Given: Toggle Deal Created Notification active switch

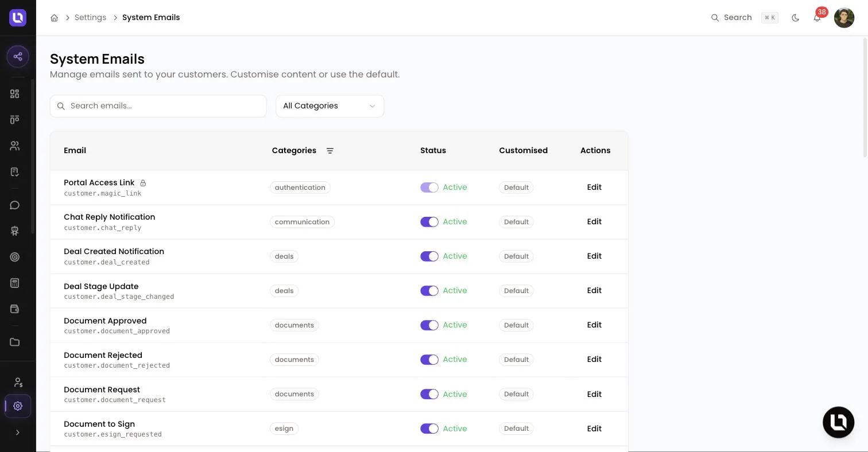Looking at the screenshot, I should pyautogui.click(x=429, y=256).
